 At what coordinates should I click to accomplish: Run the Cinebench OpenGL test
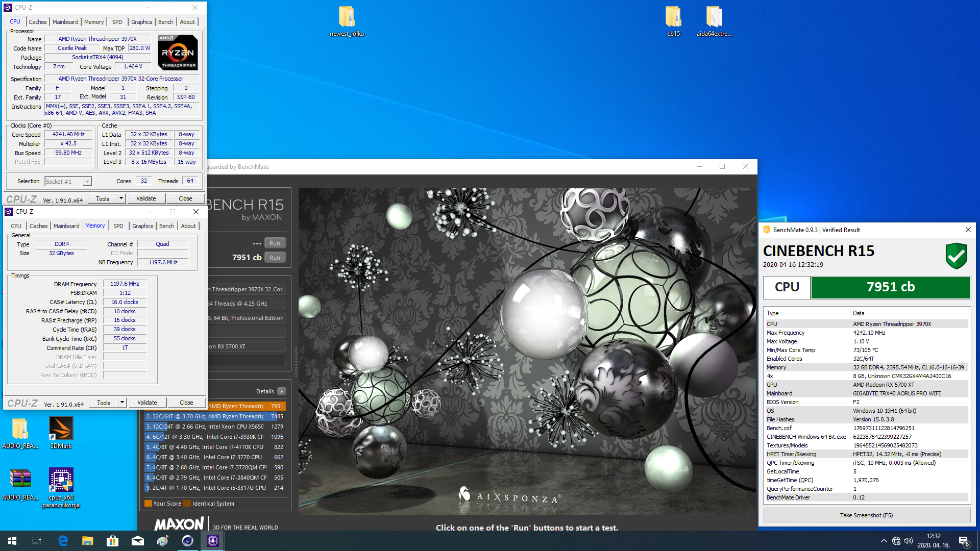(275, 243)
